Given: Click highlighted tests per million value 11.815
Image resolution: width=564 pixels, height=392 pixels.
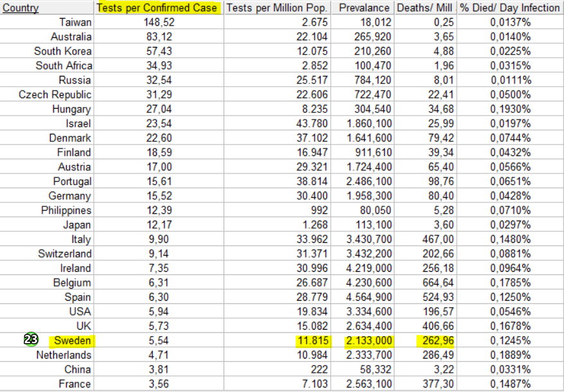Looking at the screenshot, I should point(313,340).
